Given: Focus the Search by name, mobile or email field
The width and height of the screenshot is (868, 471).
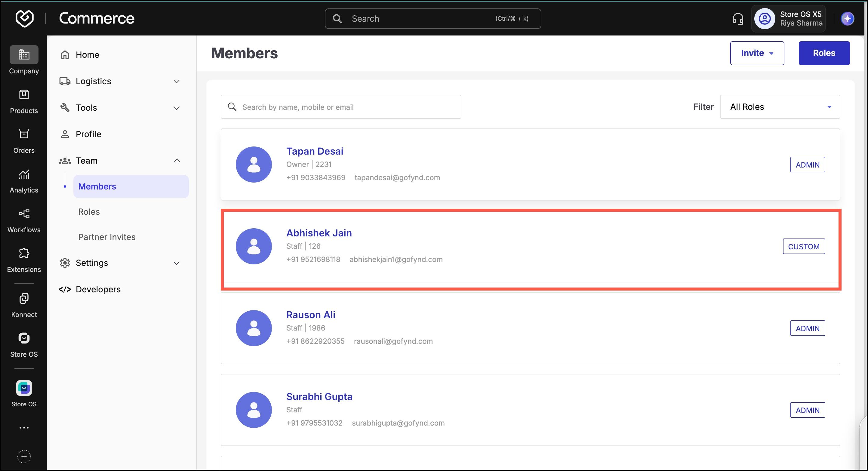Looking at the screenshot, I should coord(341,107).
